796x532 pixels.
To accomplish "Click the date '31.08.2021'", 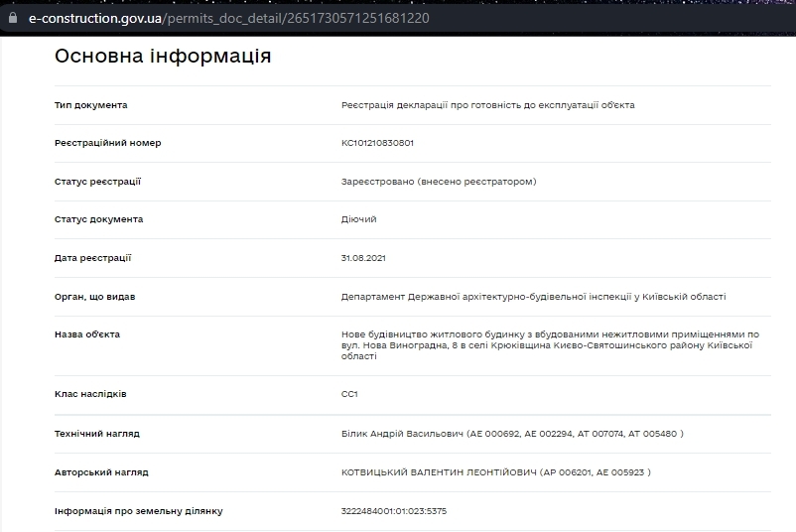I will pos(363,258).
